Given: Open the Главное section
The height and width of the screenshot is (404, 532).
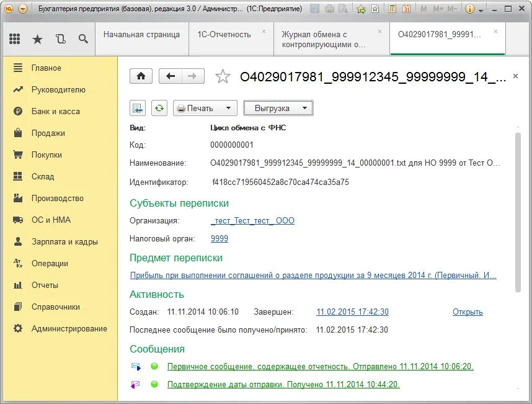Looking at the screenshot, I should (59, 68).
